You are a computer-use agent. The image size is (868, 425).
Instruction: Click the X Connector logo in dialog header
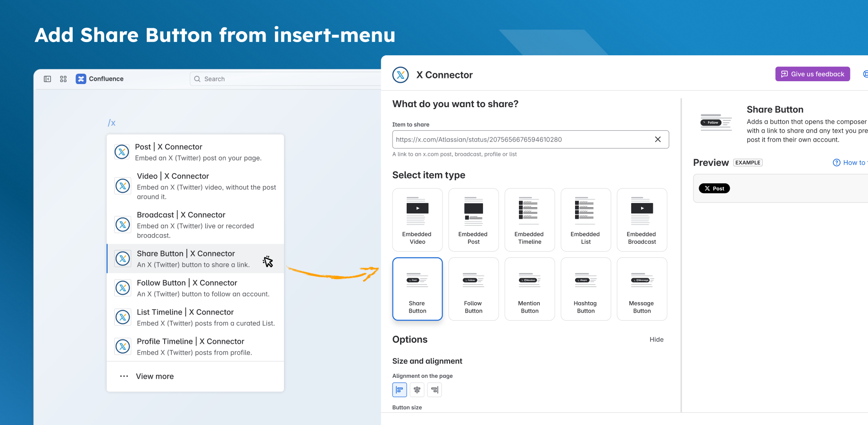(401, 75)
